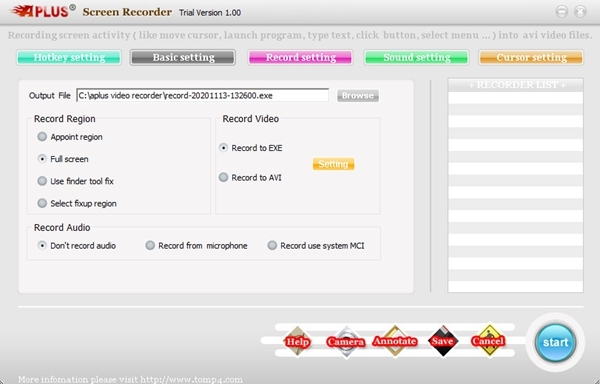This screenshot has height=384, width=600.
Task: Click the Output File path field
Action: (202, 96)
